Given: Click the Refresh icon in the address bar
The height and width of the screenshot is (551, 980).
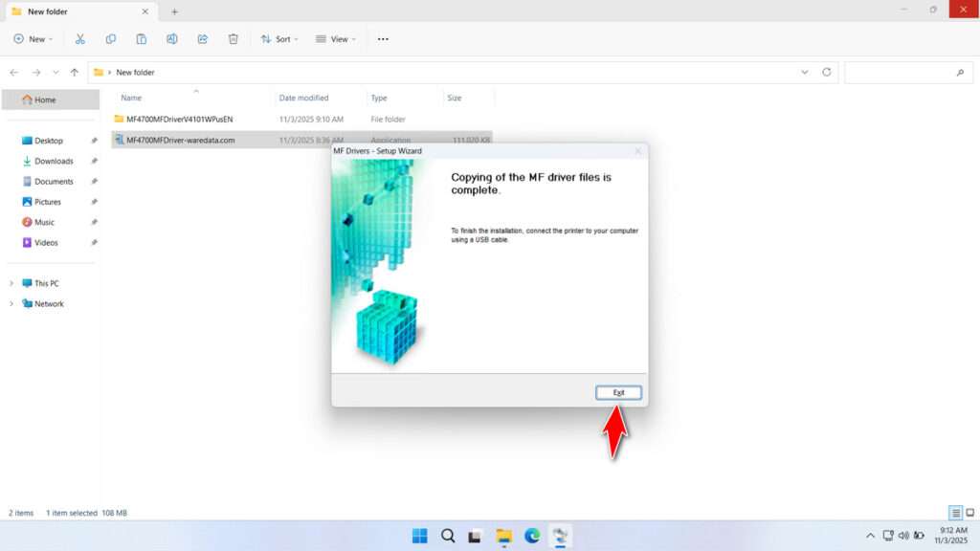Looking at the screenshot, I should pos(828,72).
